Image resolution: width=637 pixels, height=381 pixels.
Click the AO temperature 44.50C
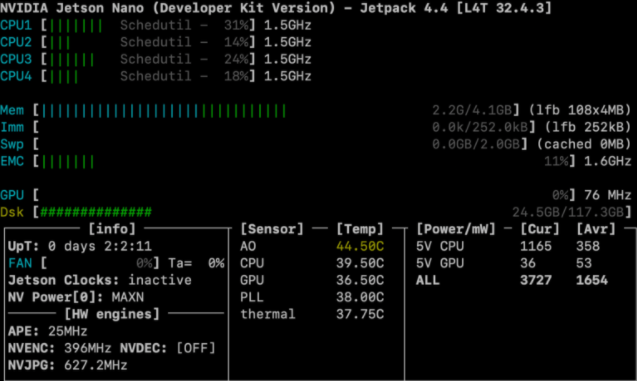[360, 246]
